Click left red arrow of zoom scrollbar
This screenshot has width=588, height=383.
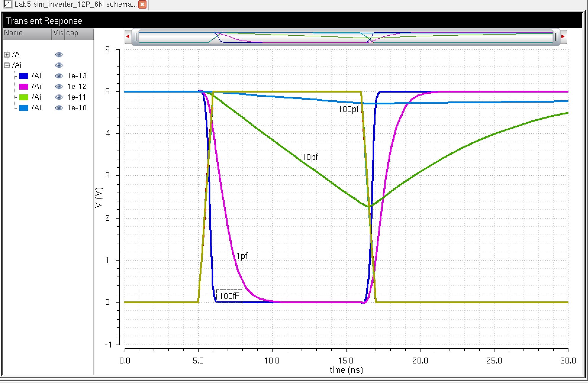128,37
